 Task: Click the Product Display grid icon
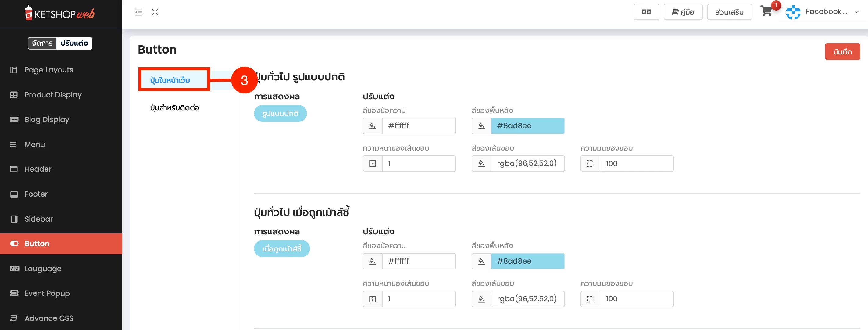point(14,95)
